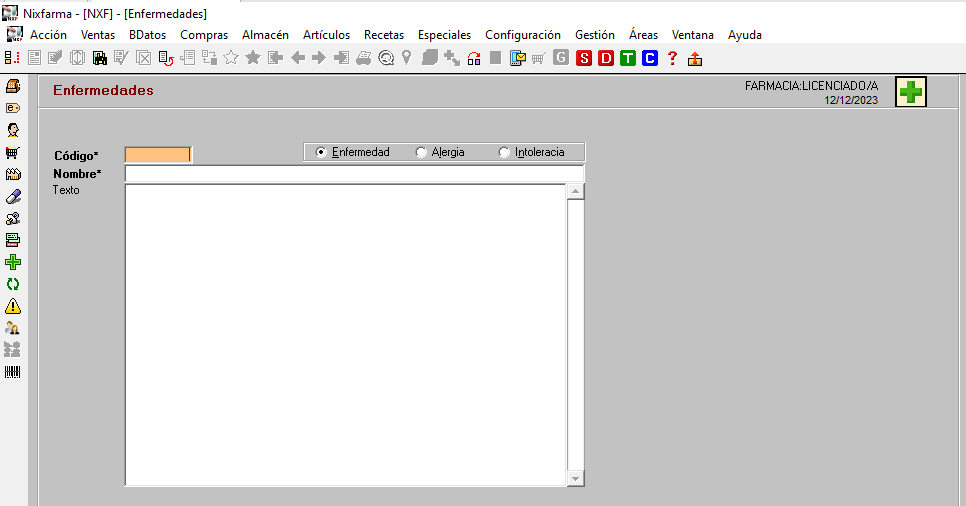The height and width of the screenshot is (506, 966).
Task: Go to previous record with left arrow
Action: (x=298, y=58)
